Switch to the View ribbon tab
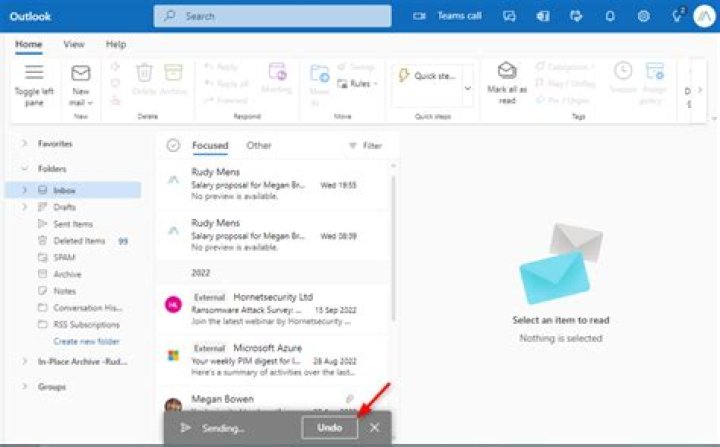720x447 pixels. (74, 44)
